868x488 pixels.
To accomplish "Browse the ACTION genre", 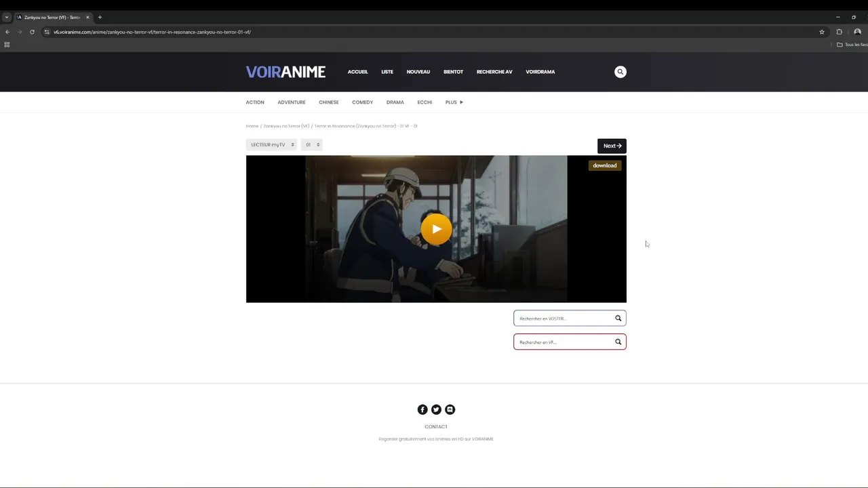I will pyautogui.click(x=255, y=102).
